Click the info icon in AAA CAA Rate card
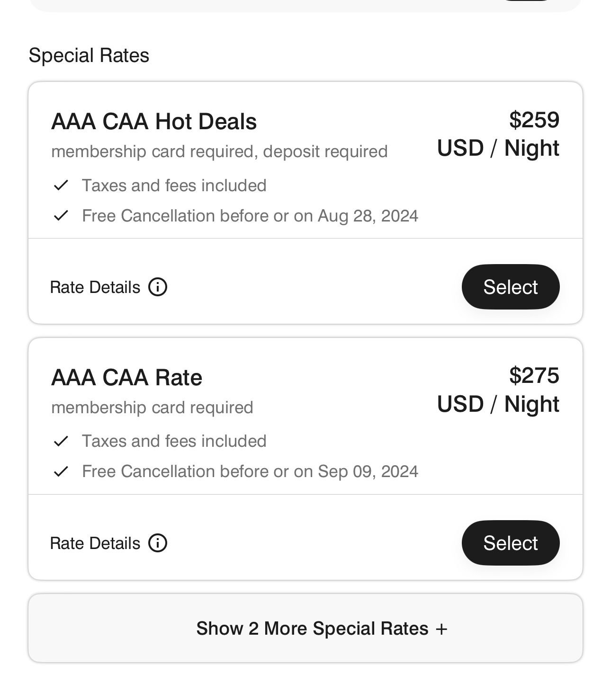Screen dimensions: 611x700 click(158, 543)
